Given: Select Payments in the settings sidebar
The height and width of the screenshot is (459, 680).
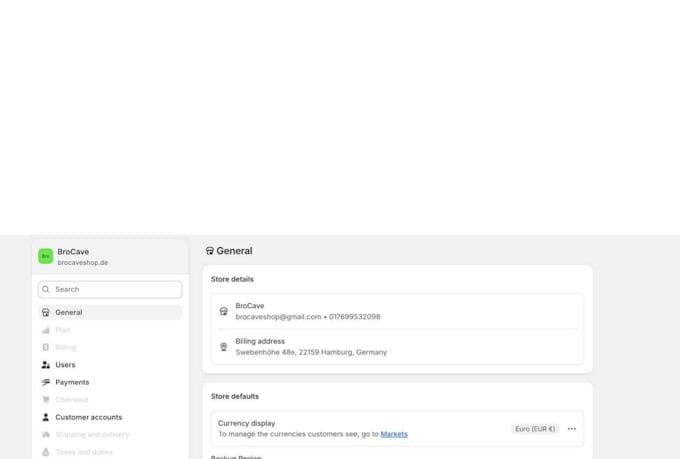Looking at the screenshot, I should tap(110, 382).
